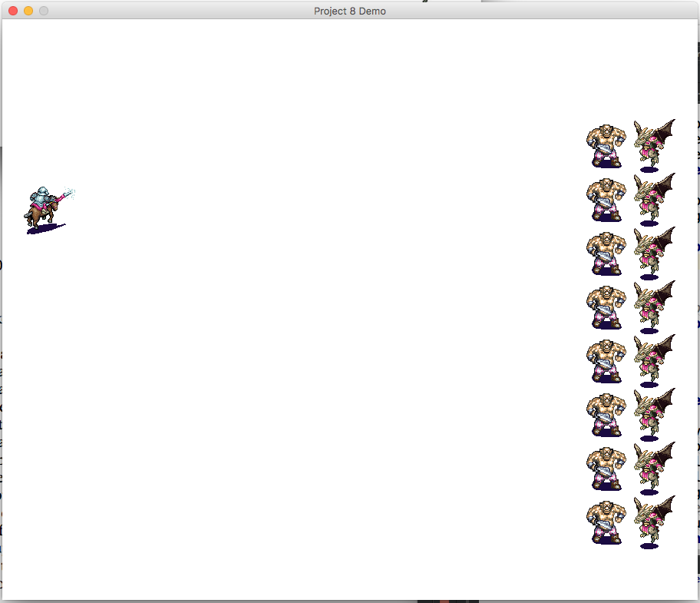Click the ogre in the seventh row

(606, 469)
